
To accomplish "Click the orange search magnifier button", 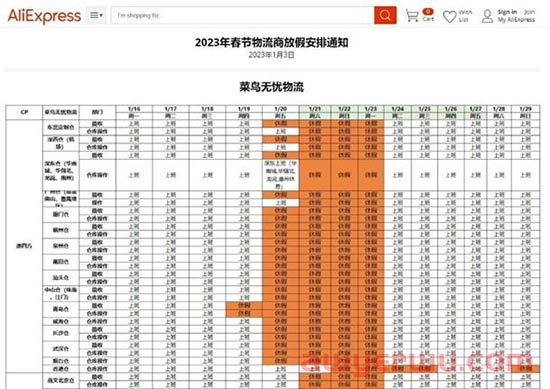I will tap(385, 15).
